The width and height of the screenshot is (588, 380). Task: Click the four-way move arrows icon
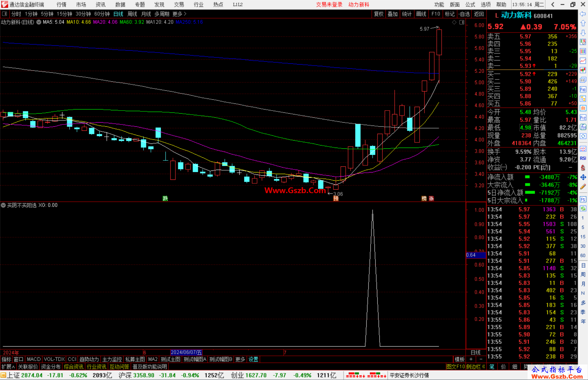583,177
